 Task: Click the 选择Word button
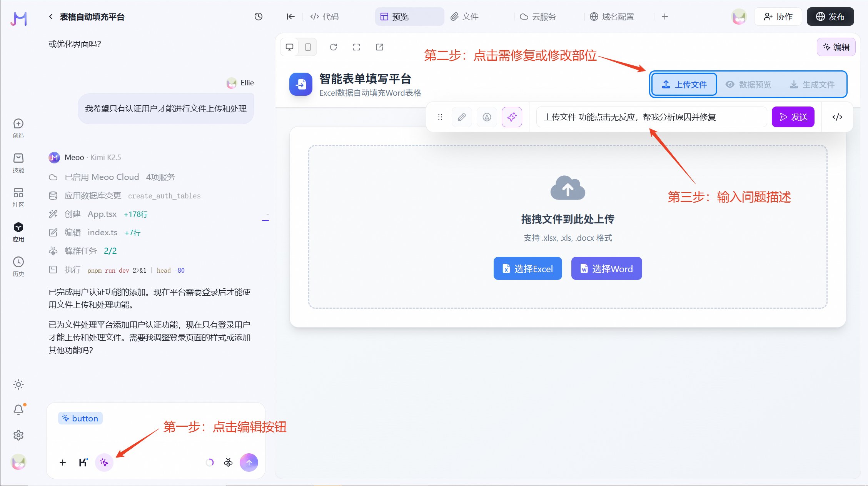[606, 268]
